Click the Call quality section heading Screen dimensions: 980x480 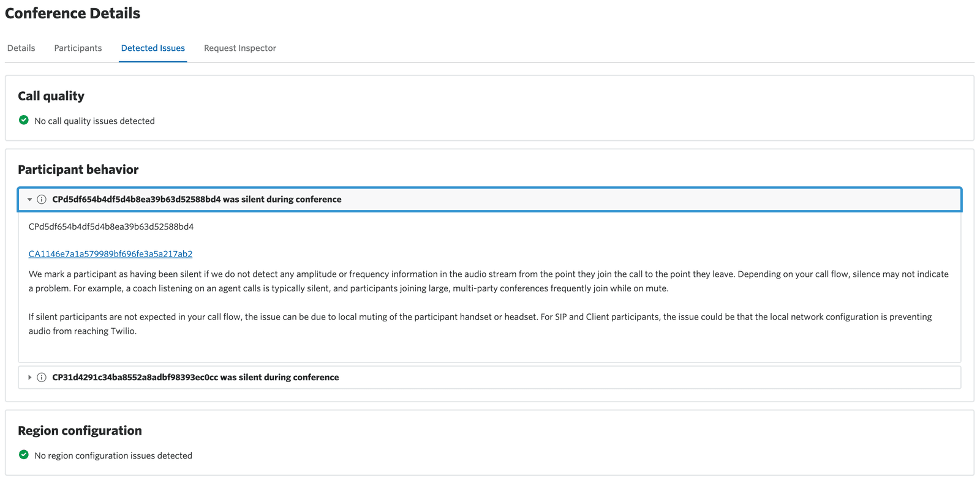click(51, 96)
